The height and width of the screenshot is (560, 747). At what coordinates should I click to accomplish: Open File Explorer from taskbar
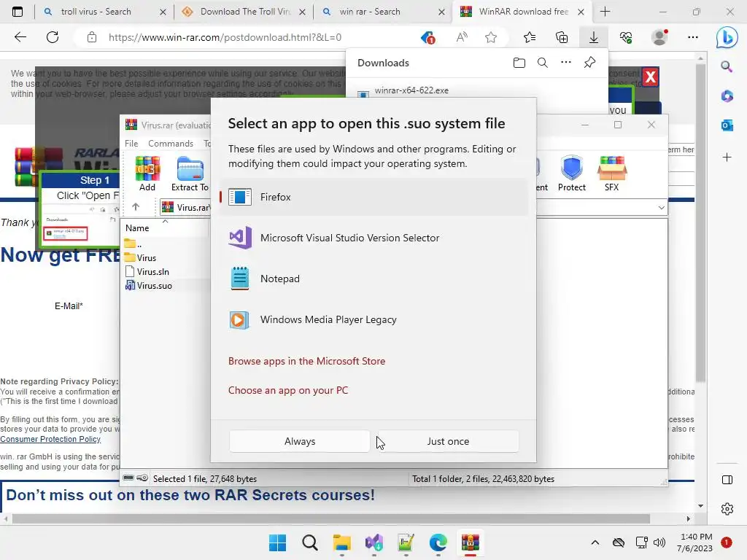point(341,542)
